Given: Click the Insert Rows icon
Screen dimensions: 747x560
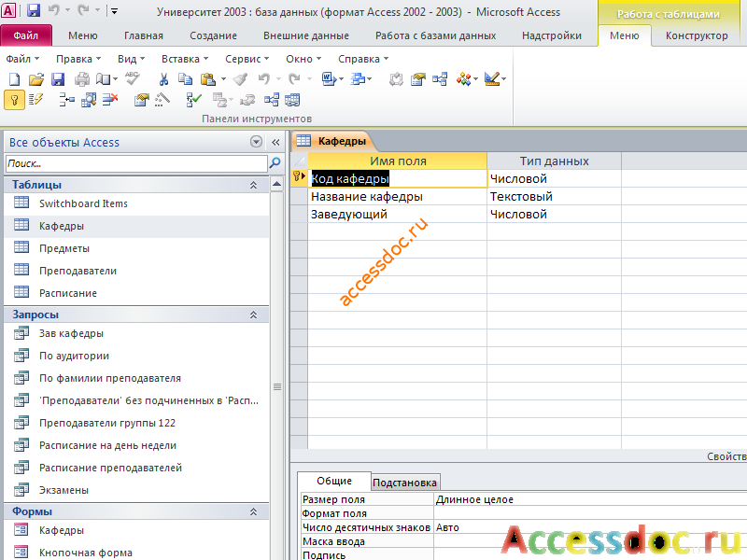Looking at the screenshot, I should tap(66, 100).
